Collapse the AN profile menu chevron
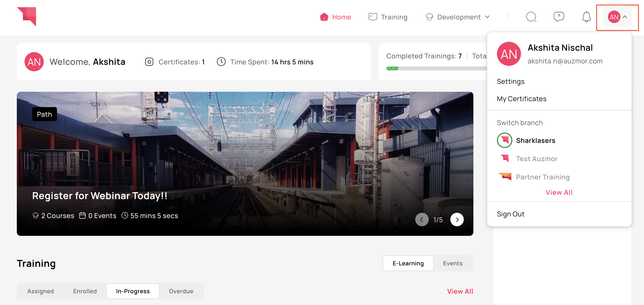 pos(625,17)
